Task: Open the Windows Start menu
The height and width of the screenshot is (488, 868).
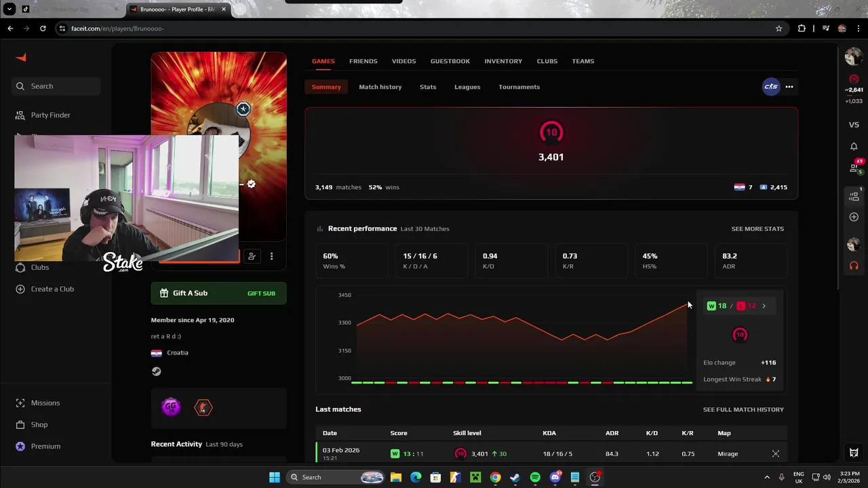Action: click(x=275, y=477)
